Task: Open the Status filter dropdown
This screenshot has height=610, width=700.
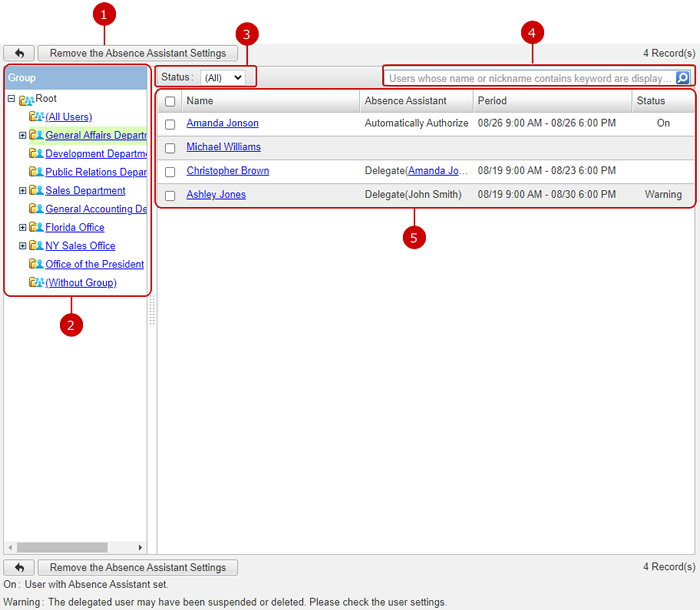Action: pyautogui.click(x=222, y=77)
